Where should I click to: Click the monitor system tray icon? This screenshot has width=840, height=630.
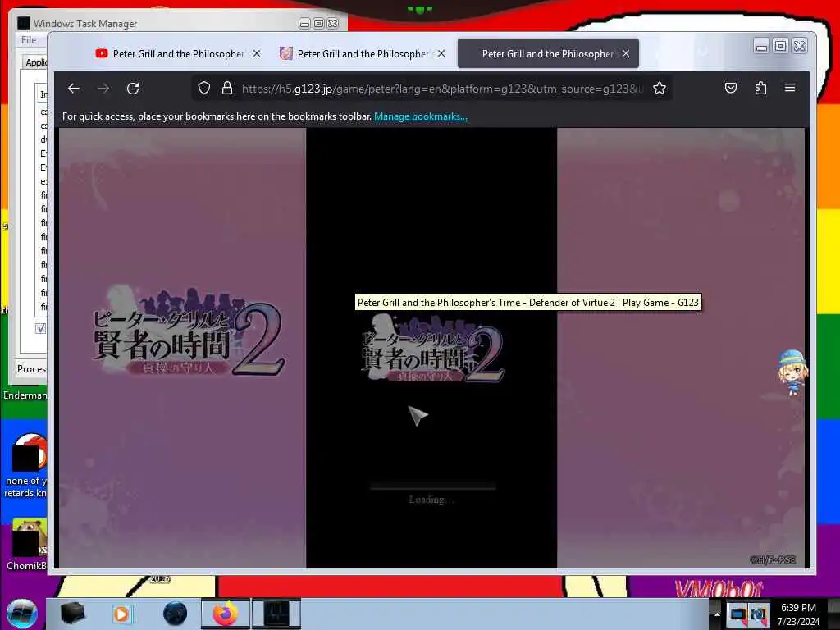[737, 614]
